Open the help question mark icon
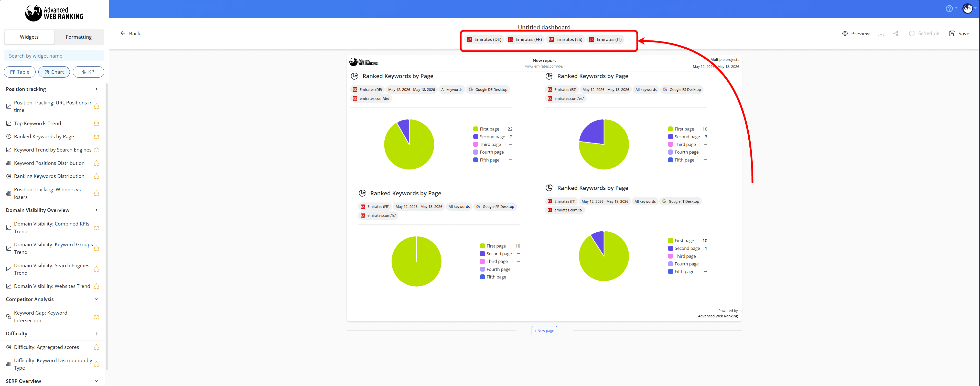 tap(949, 9)
